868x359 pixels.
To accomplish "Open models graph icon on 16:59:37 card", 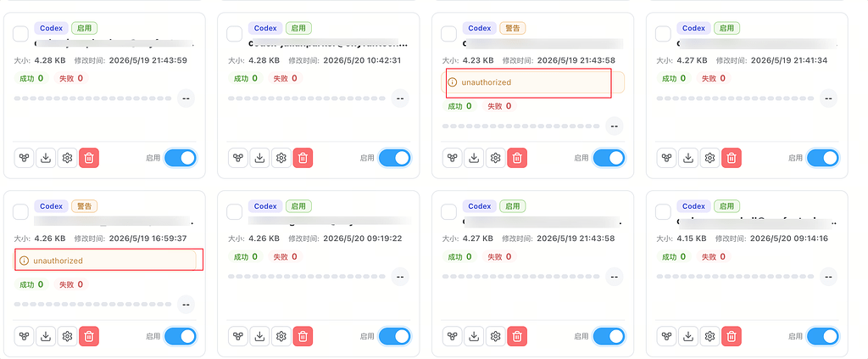I will coord(24,336).
